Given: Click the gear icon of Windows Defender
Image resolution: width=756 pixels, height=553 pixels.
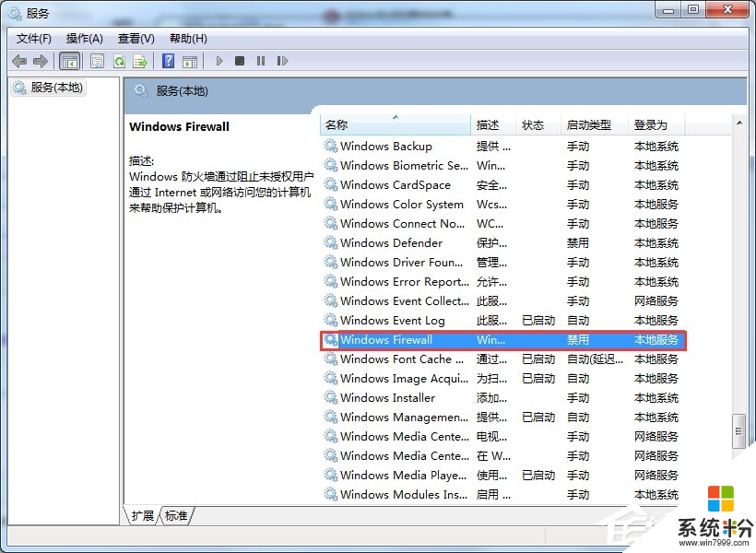Looking at the screenshot, I should (331, 242).
